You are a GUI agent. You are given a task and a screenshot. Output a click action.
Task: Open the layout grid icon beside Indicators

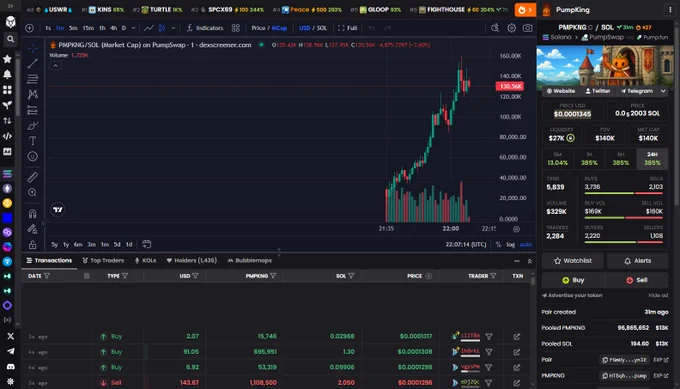235,28
